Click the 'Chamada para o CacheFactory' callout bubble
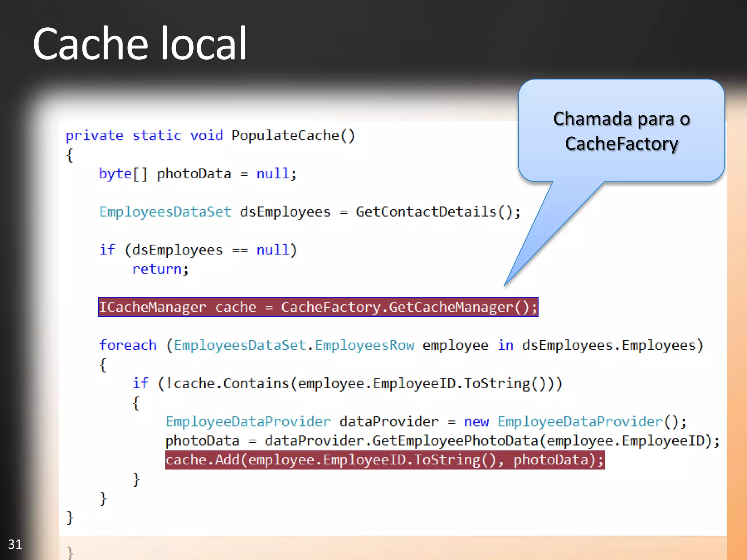Screen dimensions: 747x560 tap(621, 131)
